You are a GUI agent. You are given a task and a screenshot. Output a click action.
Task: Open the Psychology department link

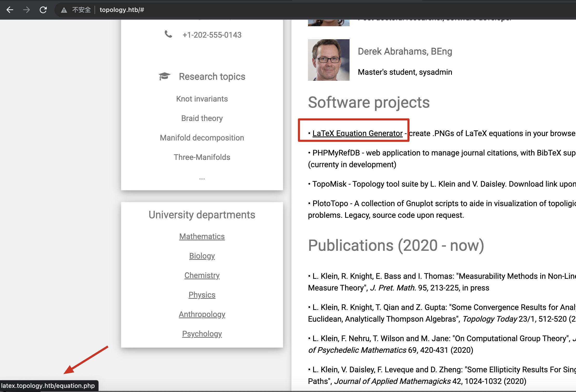(x=202, y=334)
